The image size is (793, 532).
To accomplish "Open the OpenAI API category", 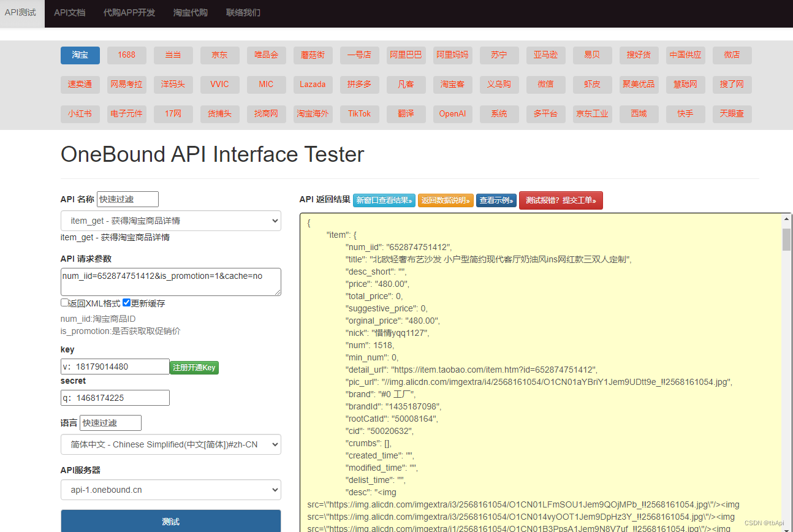I will (x=453, y=114).
